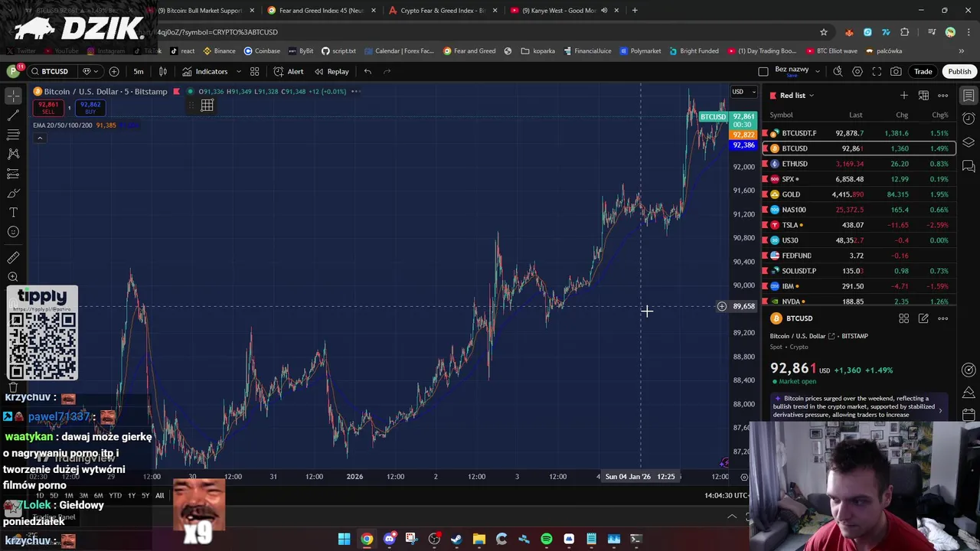Open chart indicator more options dots
Viewport: 980px width, 551px height.
pos(354,91)
